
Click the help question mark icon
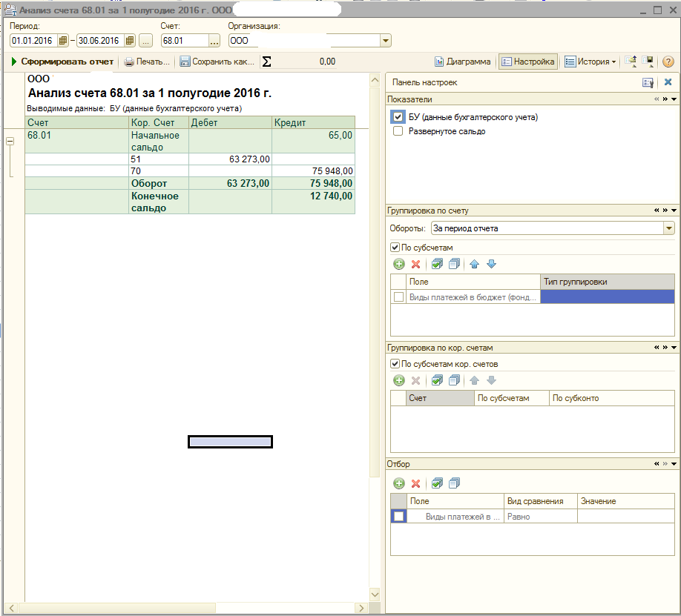pos(668,62)
